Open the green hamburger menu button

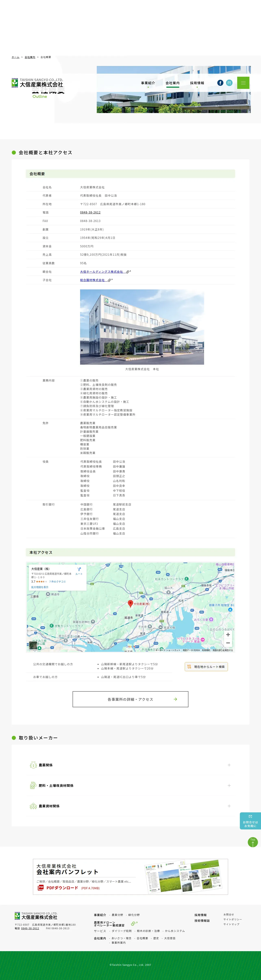243,83
